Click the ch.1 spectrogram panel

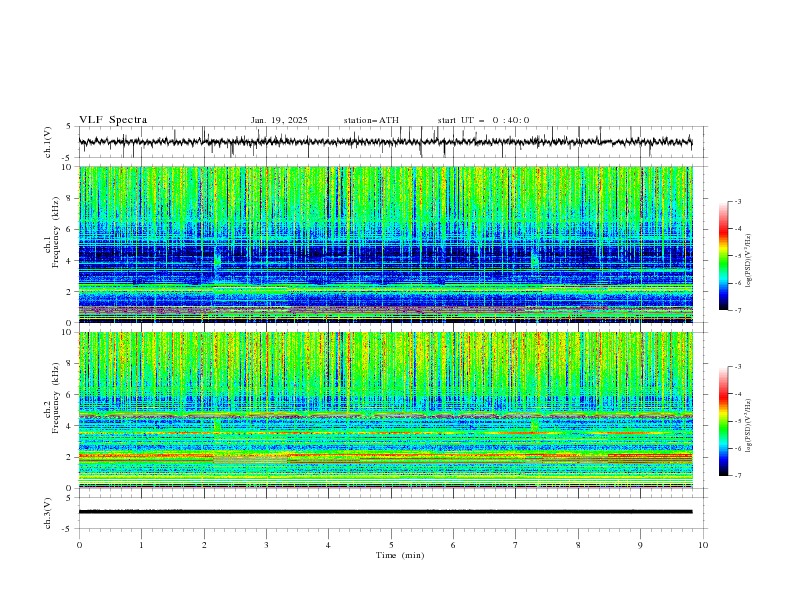pyautogui.click(x=385, y=244)
